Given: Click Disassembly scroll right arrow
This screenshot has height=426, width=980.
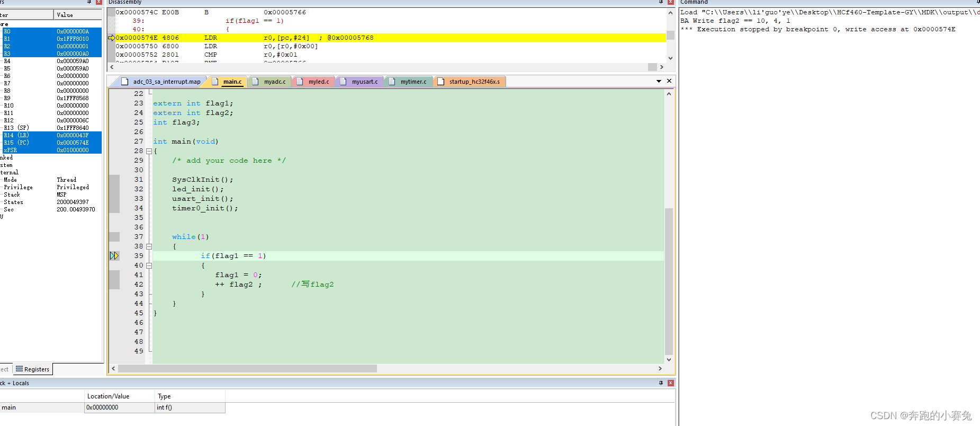Looking at the screenshot, I should click(x=661, y=67).
